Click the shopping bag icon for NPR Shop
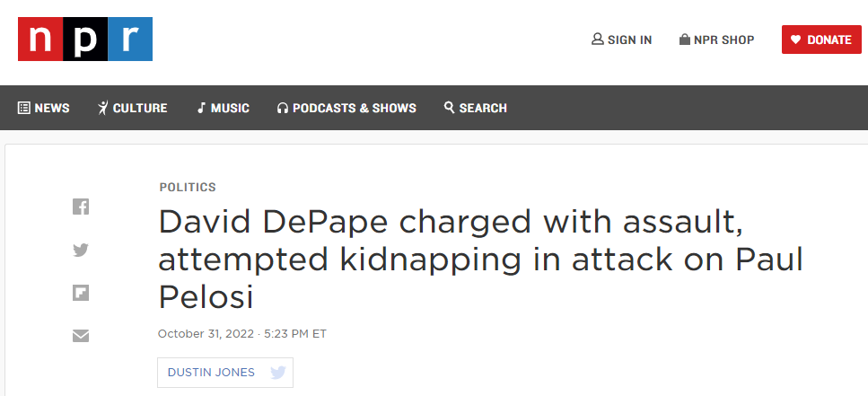This screenshot has width=868, height=396. 685,40
